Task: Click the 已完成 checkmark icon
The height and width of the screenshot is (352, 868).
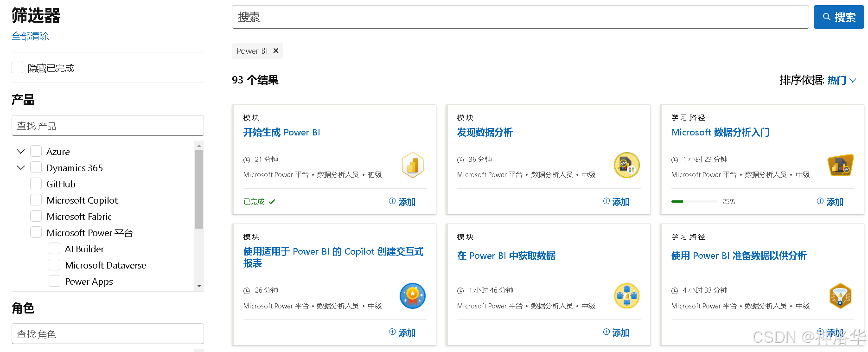Action: (x=272, y=202)
